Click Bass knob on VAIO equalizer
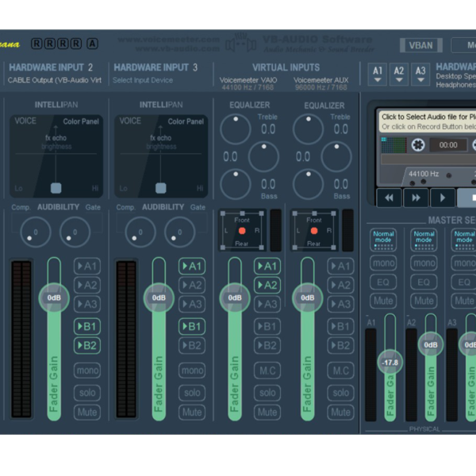 coord(236,184)
